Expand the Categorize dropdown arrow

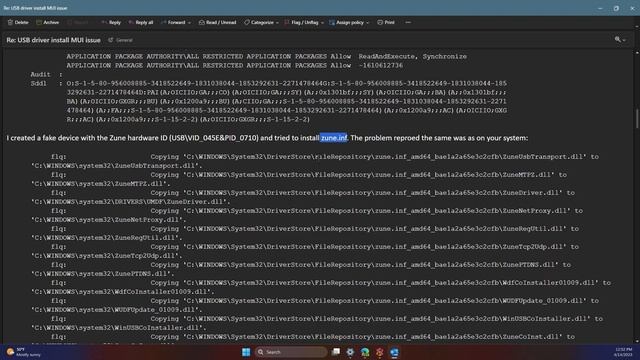tap(277, 23)
